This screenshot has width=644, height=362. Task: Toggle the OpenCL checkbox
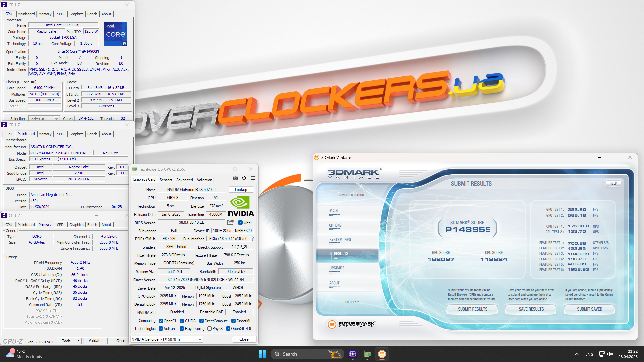[161, 321]
